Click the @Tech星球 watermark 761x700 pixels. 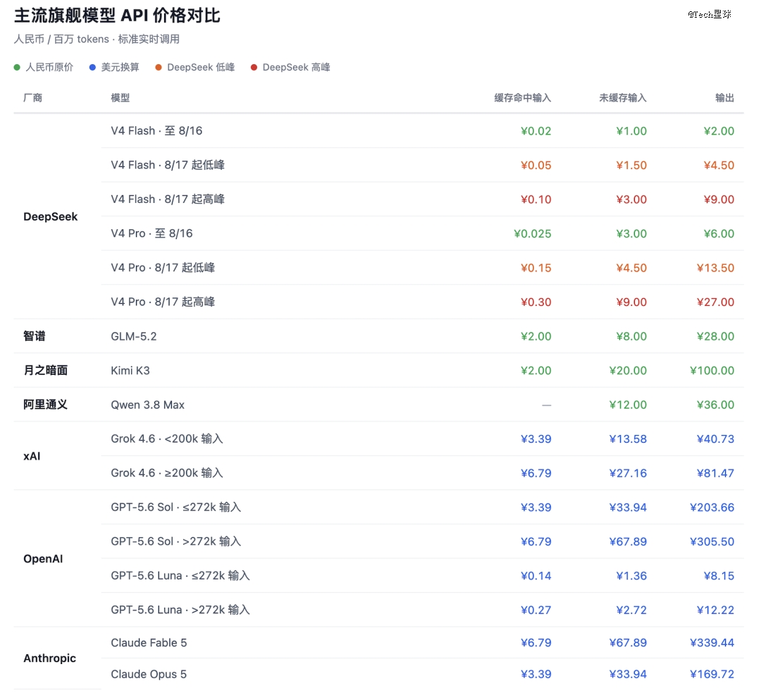pyautogui.click(x=709, y=15)
